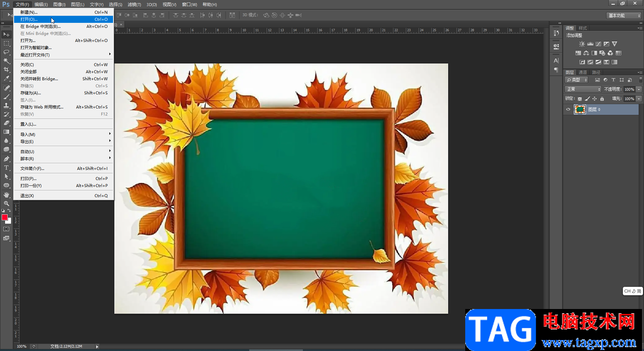Select the Gradient tool
Image resolution: width=644 pixels, height=351 pixels.
pyautogui.click(x=6, y=132)
